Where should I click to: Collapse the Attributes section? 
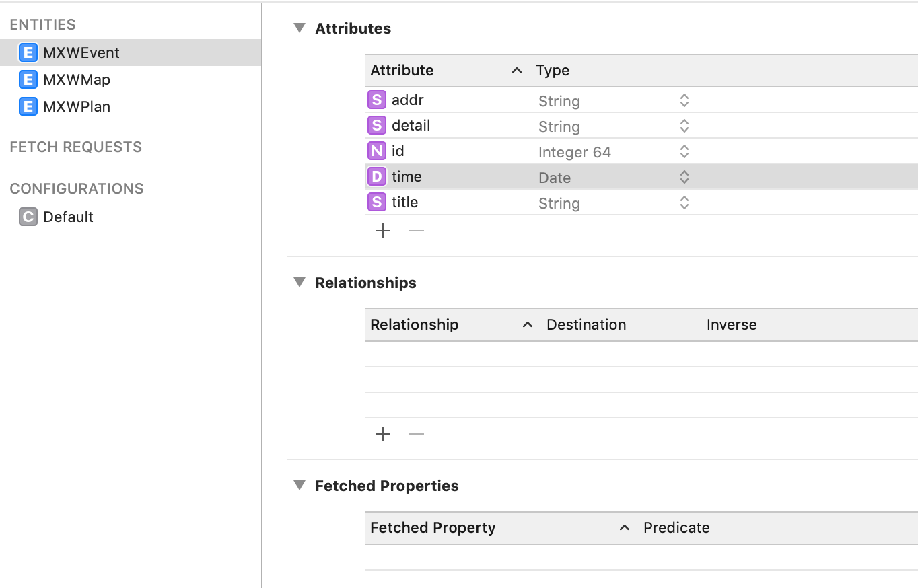tap(299, 28)
